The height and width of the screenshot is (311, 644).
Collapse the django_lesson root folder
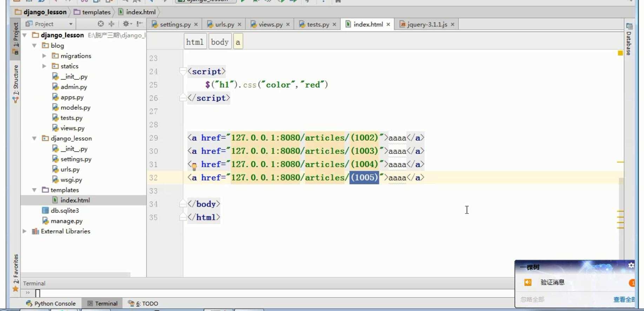pyautogui.click(x=25, y=35)
